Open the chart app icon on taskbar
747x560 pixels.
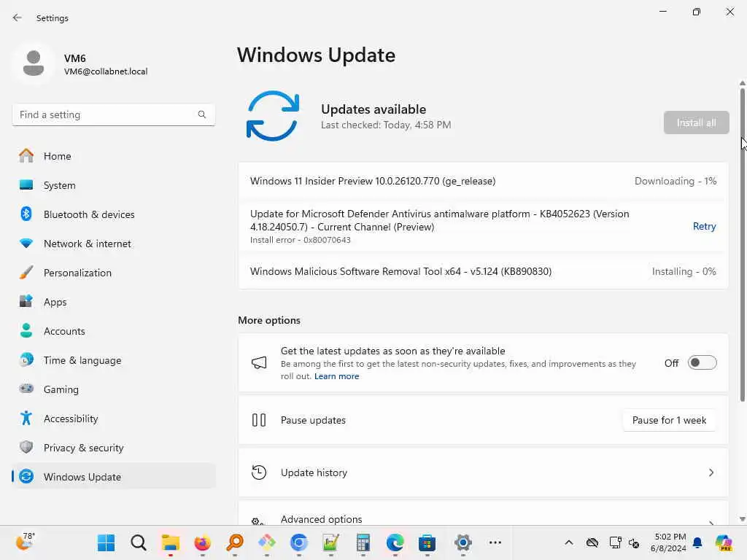pos(330,542)
